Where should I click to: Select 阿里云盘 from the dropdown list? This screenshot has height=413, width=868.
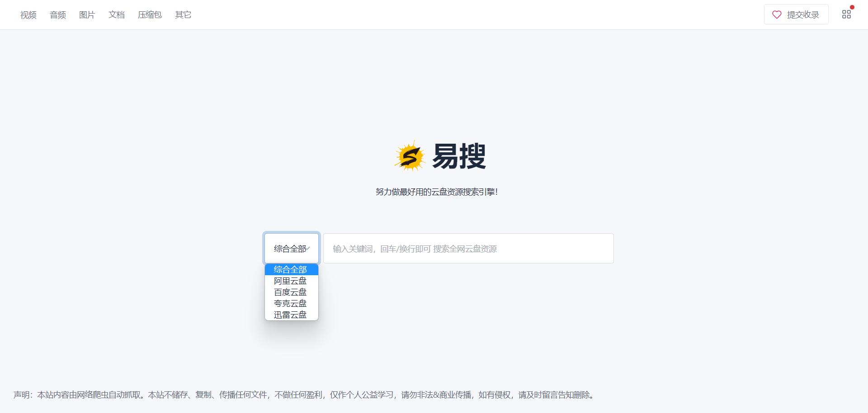[290, 281]
